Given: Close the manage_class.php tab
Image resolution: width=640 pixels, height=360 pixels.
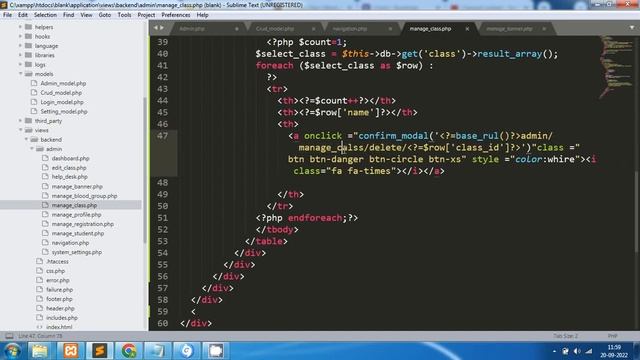Looking at the screenshot, I should [x=467, y=29].
